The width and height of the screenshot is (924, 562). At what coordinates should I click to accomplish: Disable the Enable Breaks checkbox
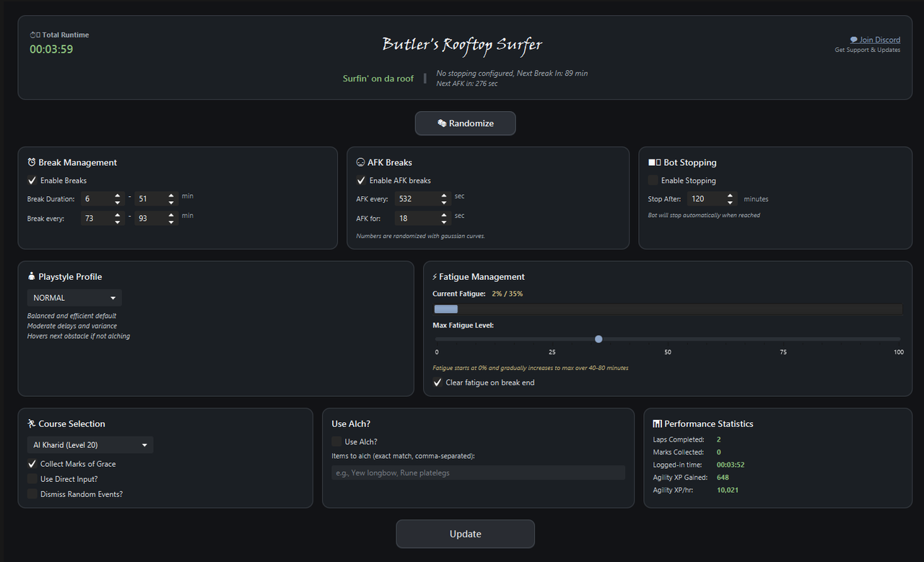point(32,180)
